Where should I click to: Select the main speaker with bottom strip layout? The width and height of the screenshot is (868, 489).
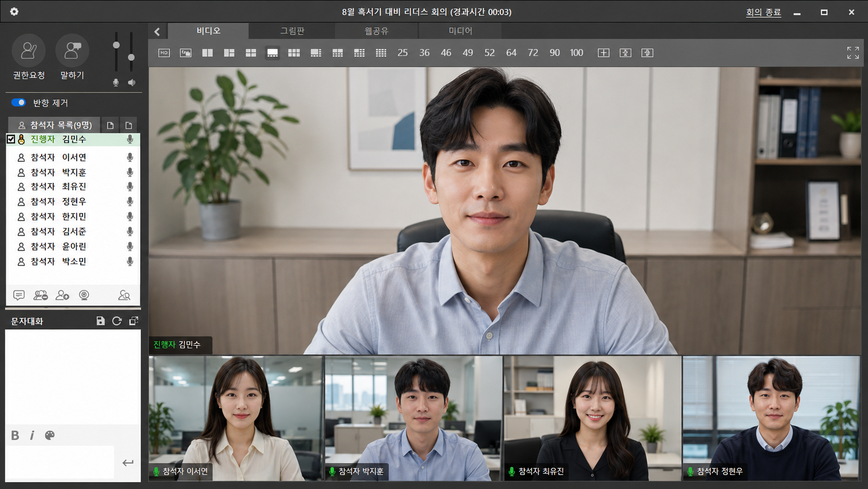point(273,53)
